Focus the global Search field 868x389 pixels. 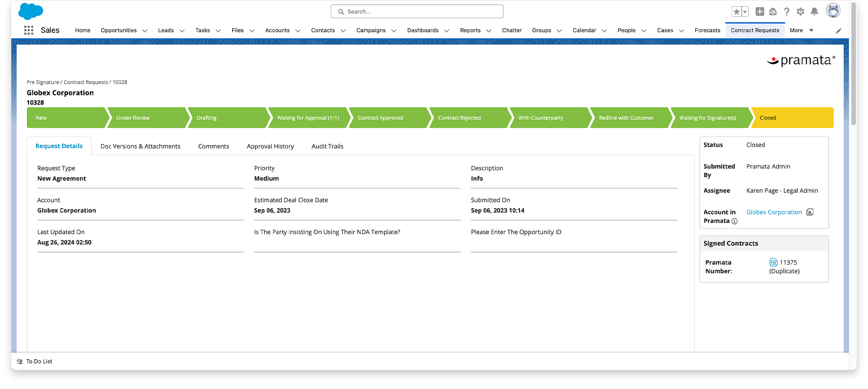tap(417, 11)
